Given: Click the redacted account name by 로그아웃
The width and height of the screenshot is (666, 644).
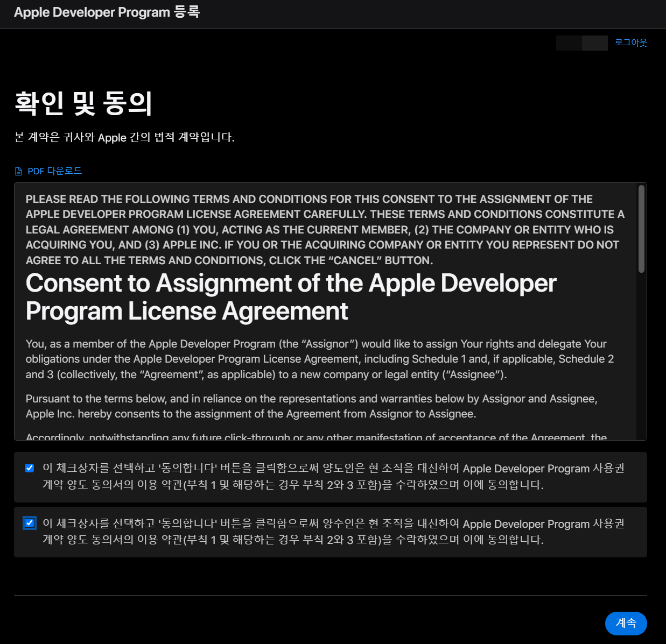Looking at the screenshot, I should click(581, 43).
